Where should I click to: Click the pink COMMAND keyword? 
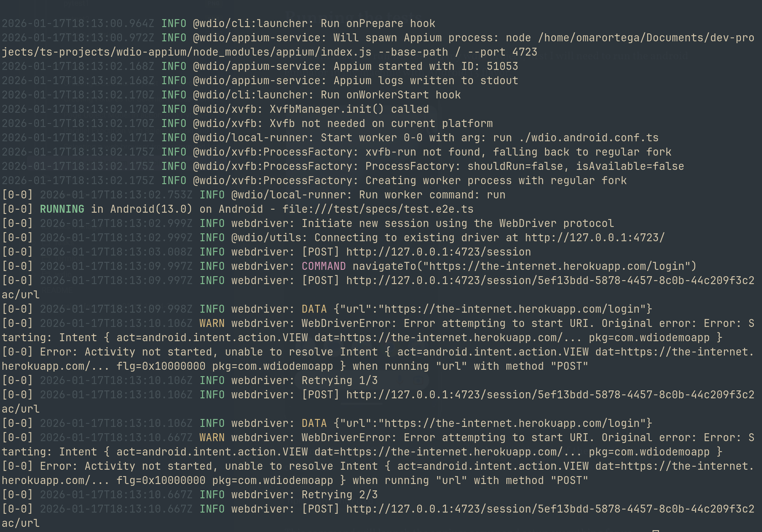click(324, 266)
